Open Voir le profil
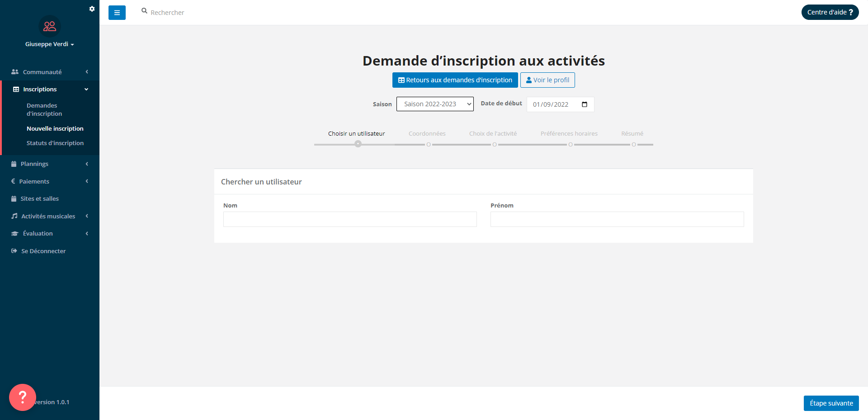This screenshot has height=420, width=868. pos(547,80)
